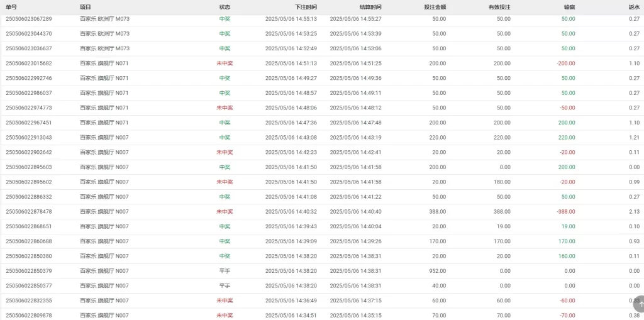Click the 下注时间 column header
Viewport: 644px width, 320px height.
[x=306, y=7]
